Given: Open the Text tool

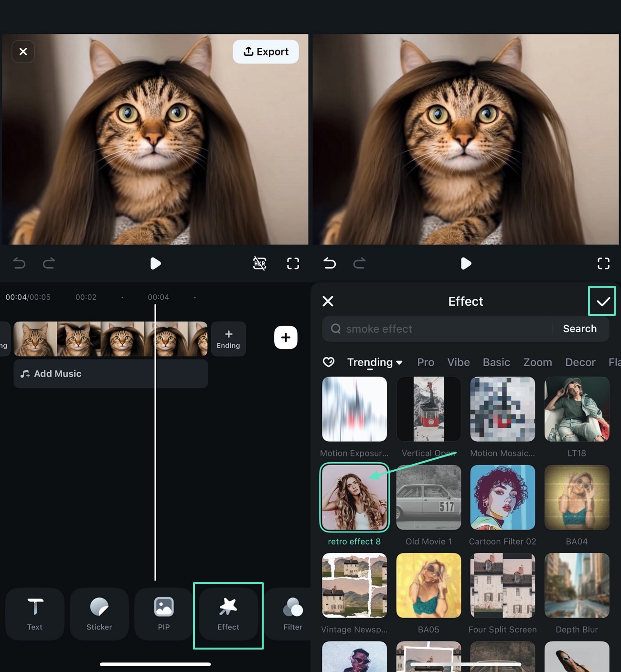Looking at the screenshot, I should 34,614.
